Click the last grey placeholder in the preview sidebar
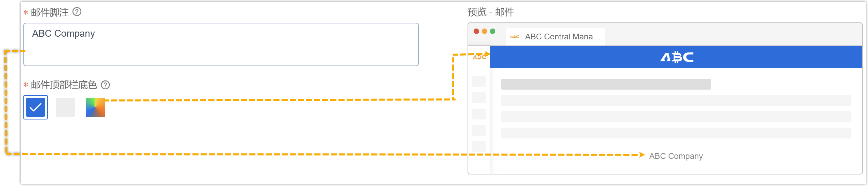Screen dimensions: 868x186 479,147
